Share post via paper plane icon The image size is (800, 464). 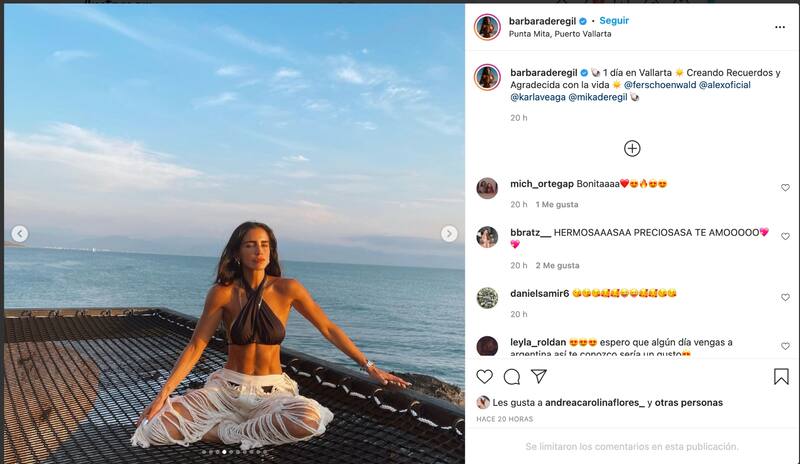[x=539, y=377]
